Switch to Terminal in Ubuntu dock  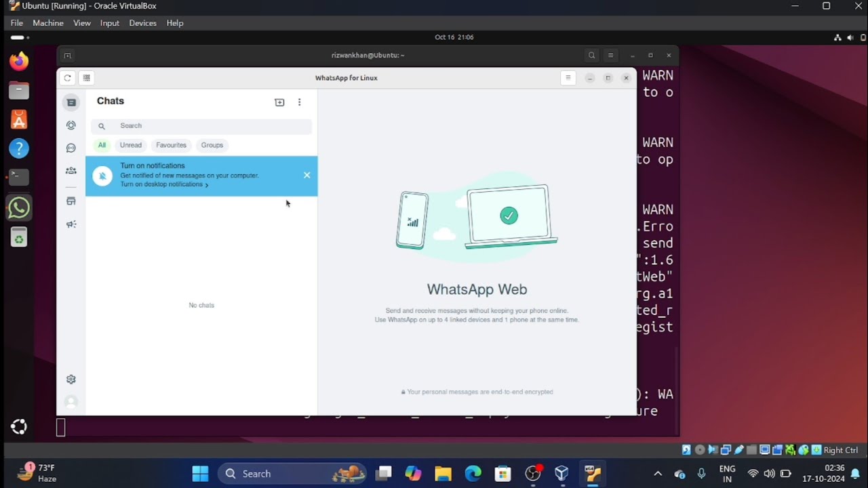tap(19, 178)
